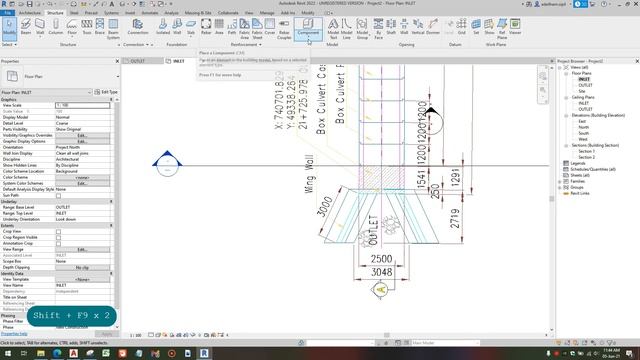Open the Annotate ribbon tab
Viewport: 640px width, 360px height.
[150, 13]
